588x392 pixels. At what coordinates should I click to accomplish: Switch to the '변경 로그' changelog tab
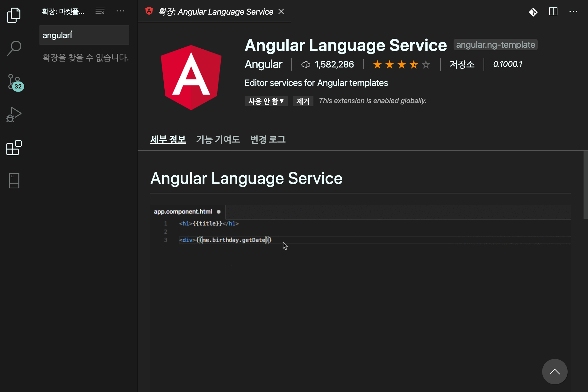point(268,139)
